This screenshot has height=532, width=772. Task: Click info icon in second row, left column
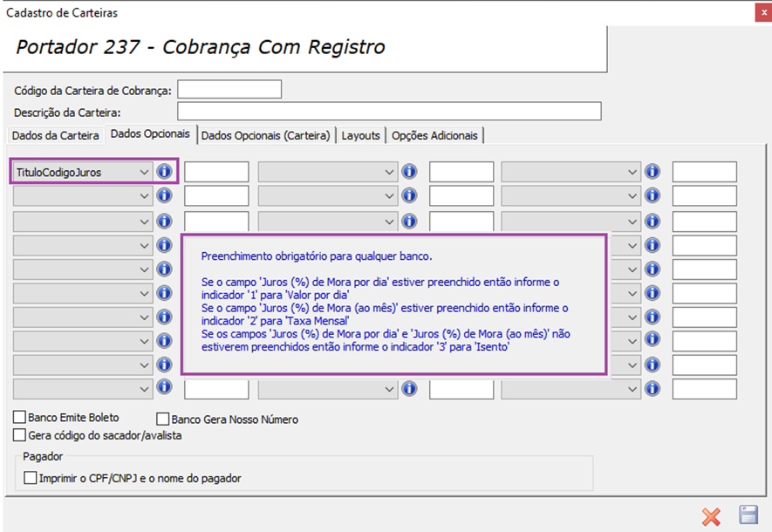click(165, 195)
